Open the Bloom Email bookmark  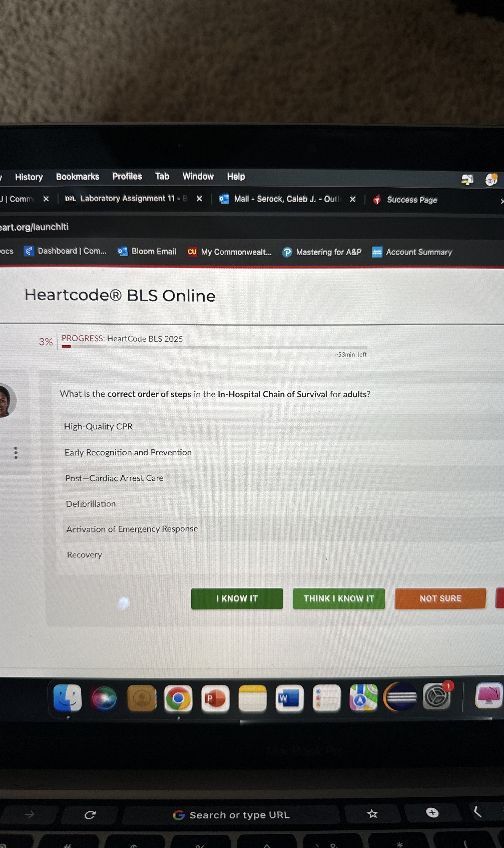pyautogui.click(x=147, y=251)
